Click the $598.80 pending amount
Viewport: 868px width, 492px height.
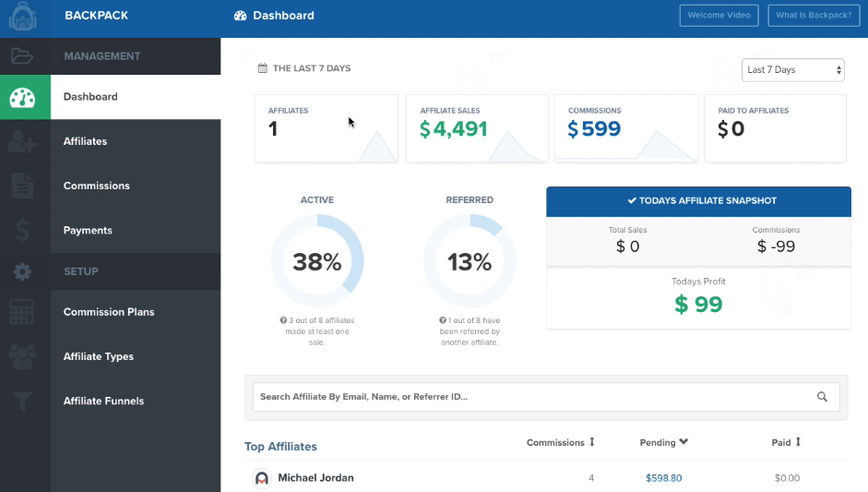pyautogui.click(x=664, y=478)
